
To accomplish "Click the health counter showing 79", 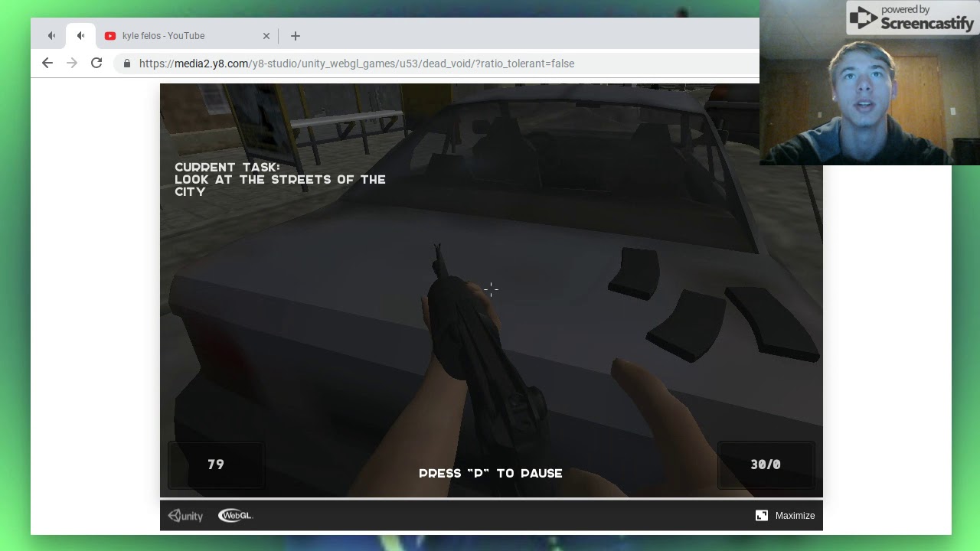I will (x=216, y=465).
